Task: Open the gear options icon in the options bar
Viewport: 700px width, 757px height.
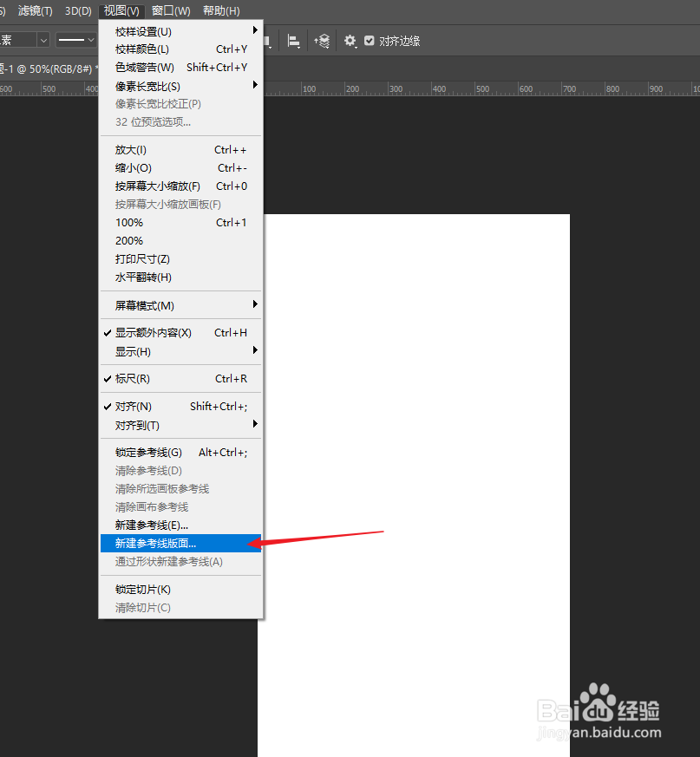Action: [x=350, y=40]
